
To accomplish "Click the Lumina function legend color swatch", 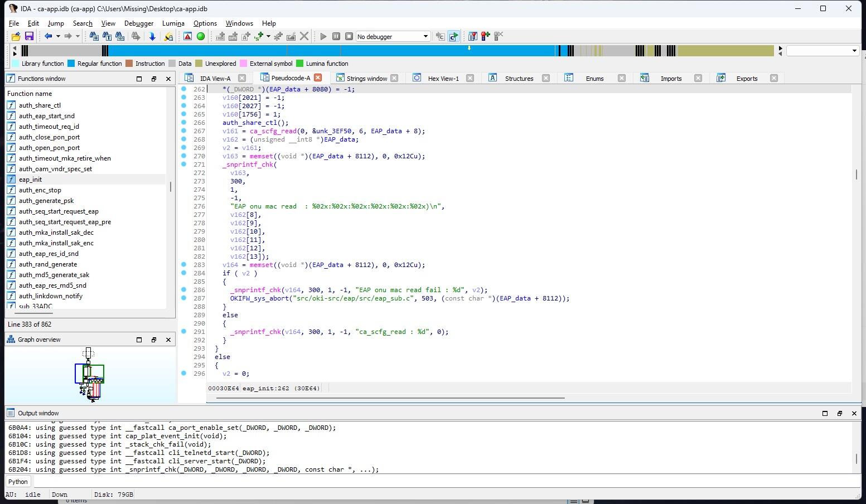I will (299, 64).
